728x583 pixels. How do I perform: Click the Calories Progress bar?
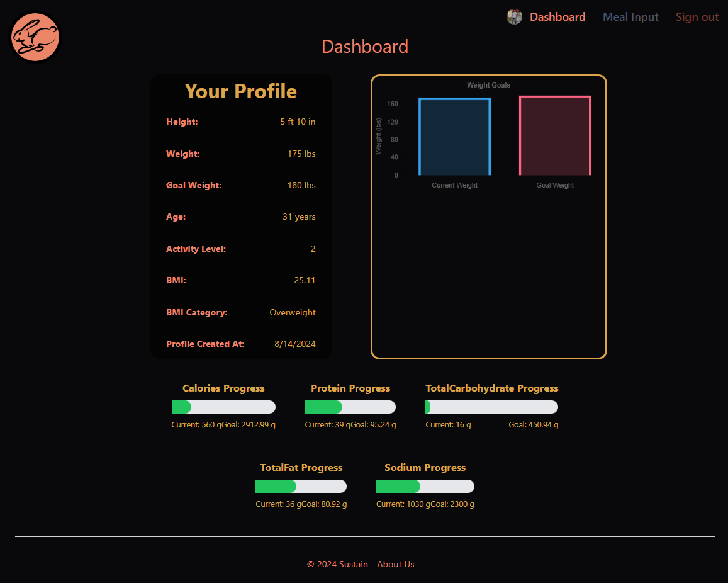point(223,407)
